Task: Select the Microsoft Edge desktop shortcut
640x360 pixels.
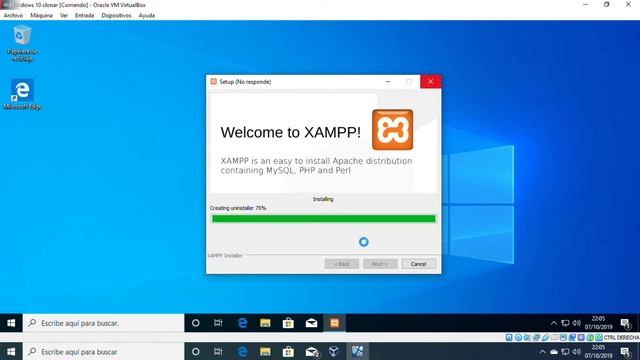Action: pyautogui.click(x=22, y=94)
